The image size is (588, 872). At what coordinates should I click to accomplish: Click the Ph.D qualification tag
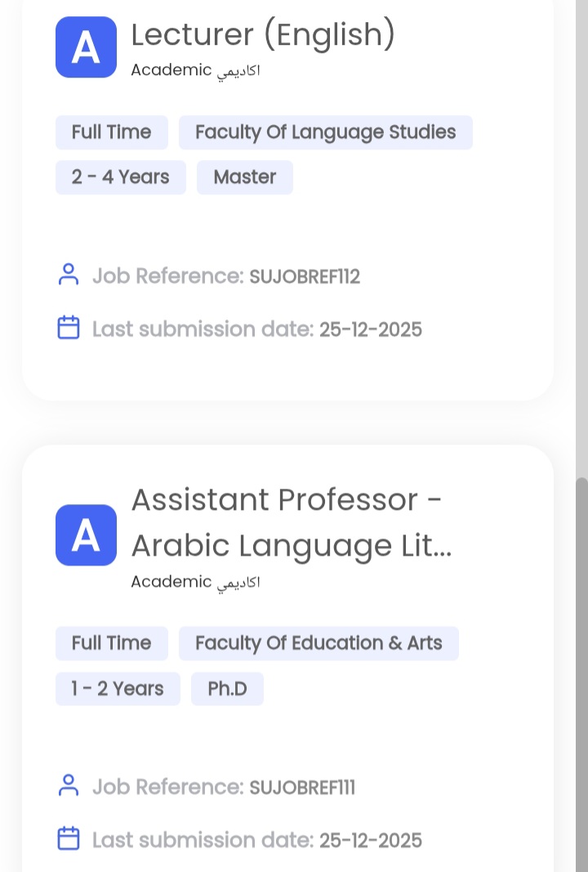[x=227, y=689]
